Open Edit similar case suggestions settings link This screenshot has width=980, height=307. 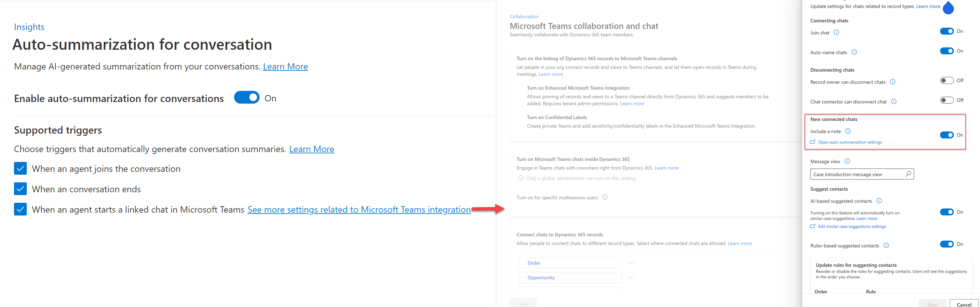click(x=852, y=227)
